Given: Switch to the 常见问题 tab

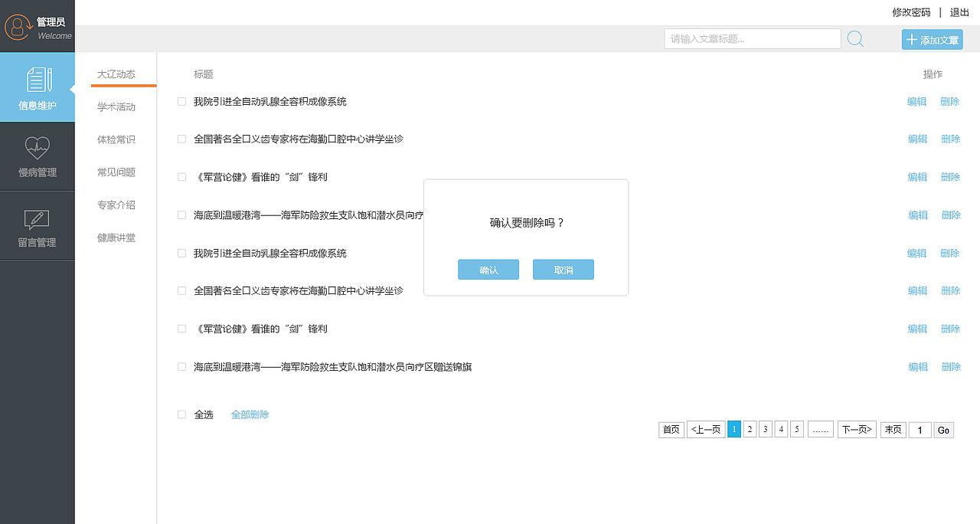Looking at the screenshot, I should 116,172.
